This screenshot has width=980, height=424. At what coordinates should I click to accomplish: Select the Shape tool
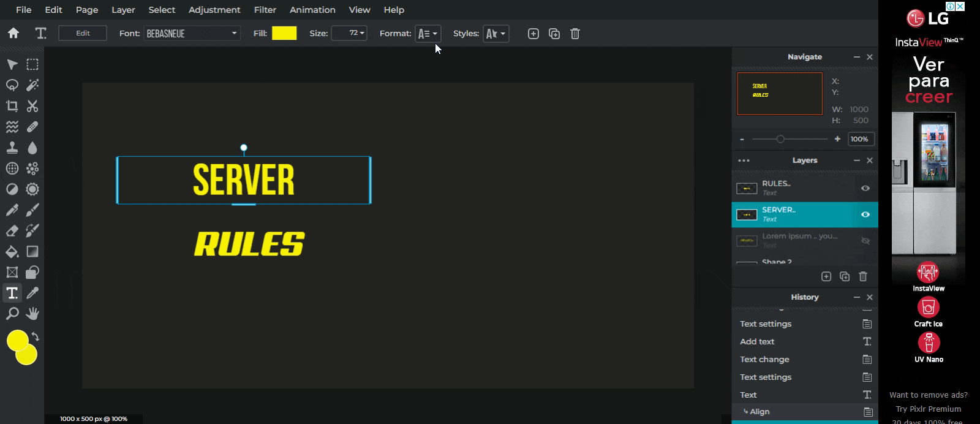[32, 273]
